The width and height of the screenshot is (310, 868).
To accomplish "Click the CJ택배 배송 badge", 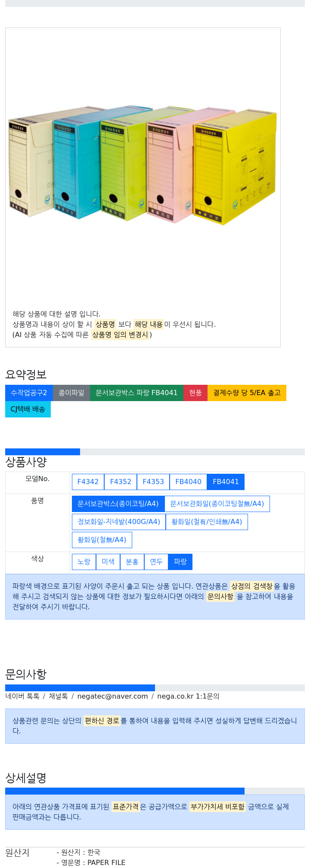I will click(x=28, y=409).
